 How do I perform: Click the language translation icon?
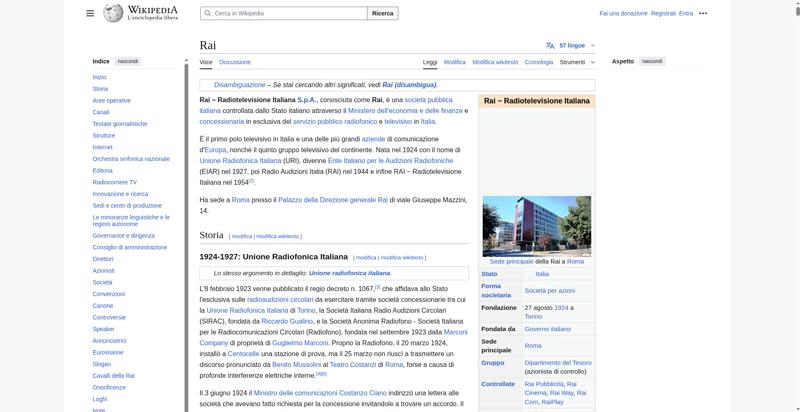pos(550,45)
